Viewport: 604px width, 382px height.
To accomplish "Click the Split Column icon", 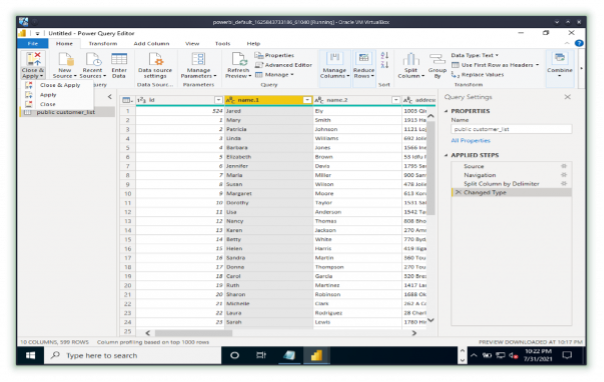I will pos(411,60).
